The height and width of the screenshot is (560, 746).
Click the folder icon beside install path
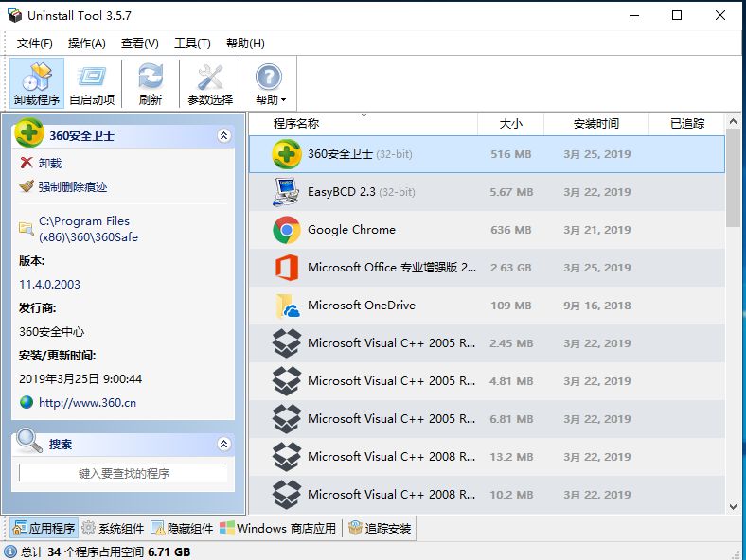(x=27, y=229)
